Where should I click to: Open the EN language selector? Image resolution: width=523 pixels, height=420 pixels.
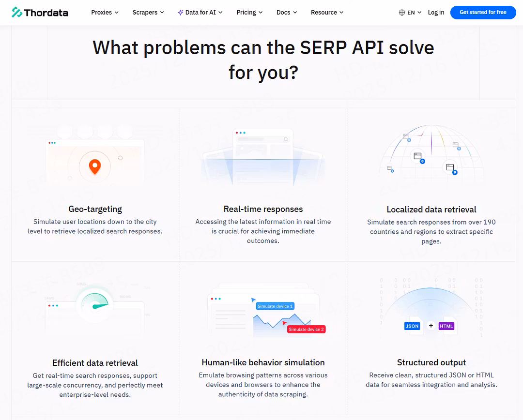pos(414,13)
